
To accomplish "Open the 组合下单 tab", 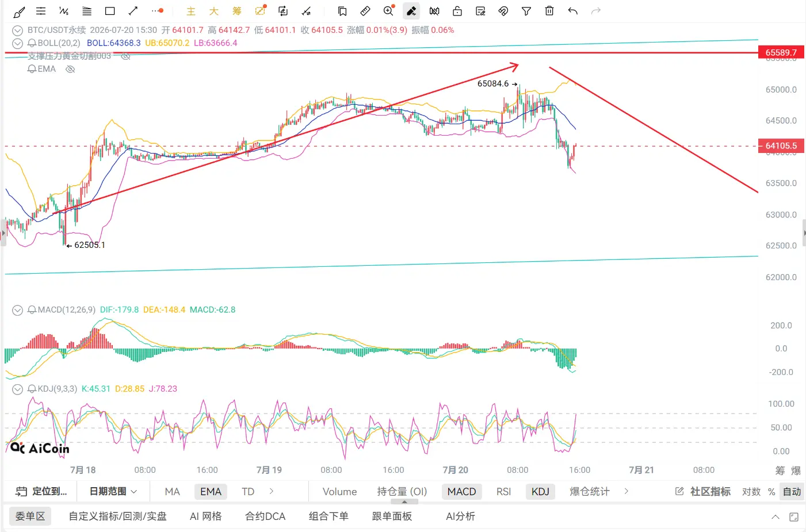I will (328, 516).
